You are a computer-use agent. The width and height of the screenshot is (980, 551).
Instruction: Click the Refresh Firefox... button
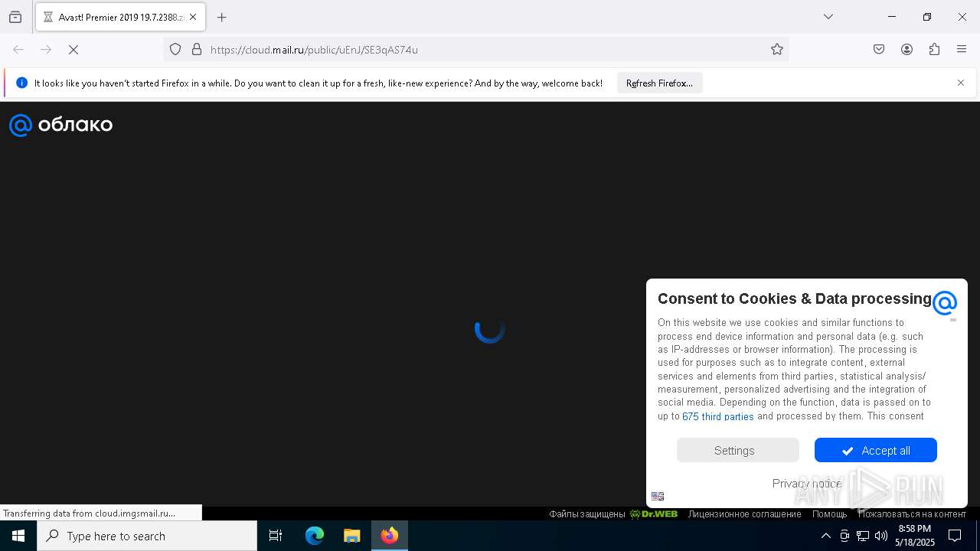coord(659,83)
